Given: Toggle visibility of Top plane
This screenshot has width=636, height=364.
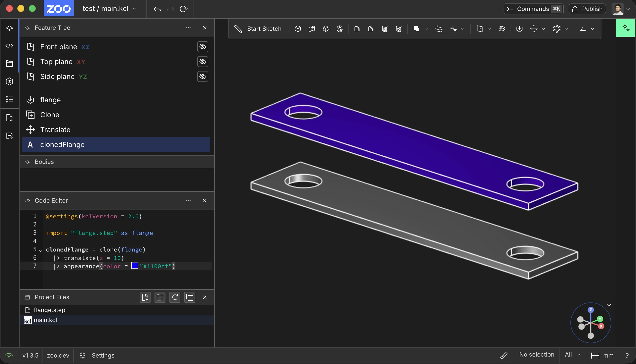Looking at the screenshot, I should [202, 62].
